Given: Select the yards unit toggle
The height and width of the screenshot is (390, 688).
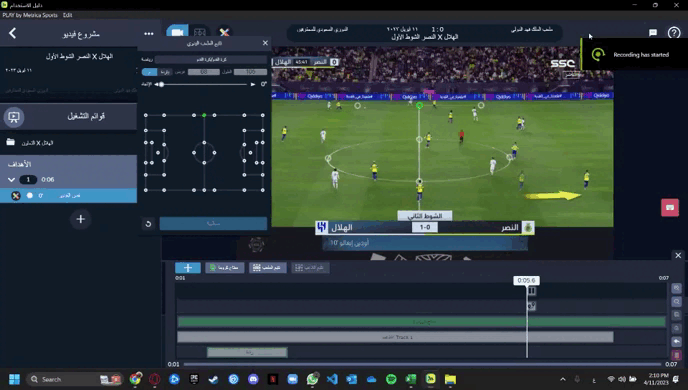Looking at the screenshot, I should point(165,72).
